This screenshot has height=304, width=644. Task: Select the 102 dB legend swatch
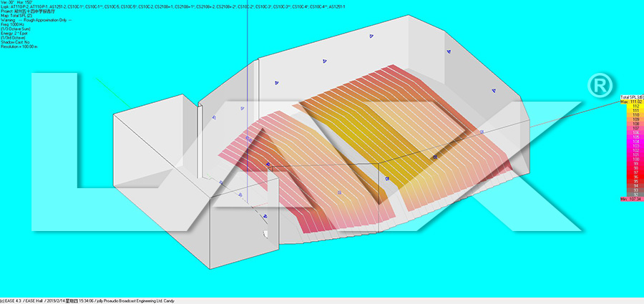pos(635,150)
